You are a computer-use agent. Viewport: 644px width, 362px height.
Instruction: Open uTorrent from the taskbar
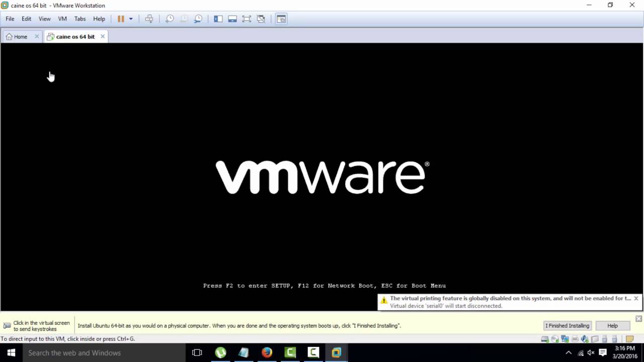coord(221,353)
